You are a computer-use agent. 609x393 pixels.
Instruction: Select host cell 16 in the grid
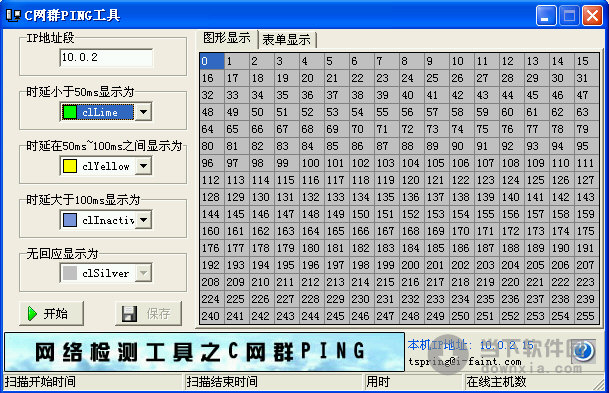click(x=212, y=78)
